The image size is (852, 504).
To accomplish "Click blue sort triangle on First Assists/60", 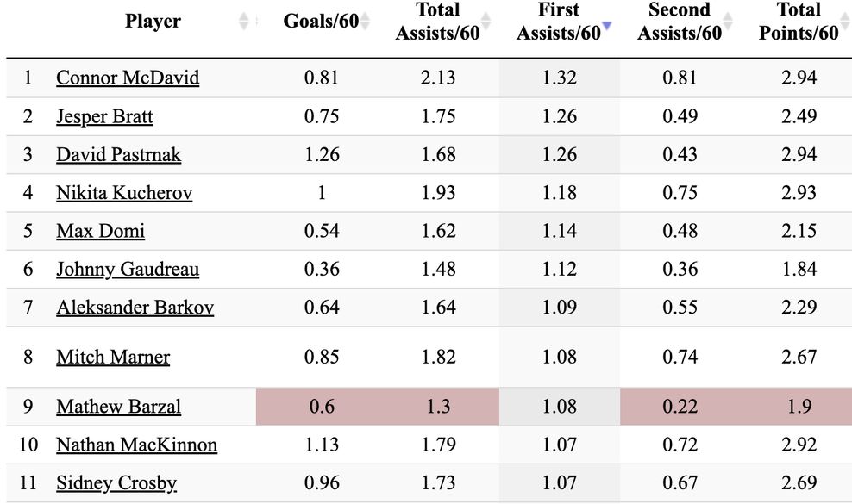I will click(x=606, y=26).
